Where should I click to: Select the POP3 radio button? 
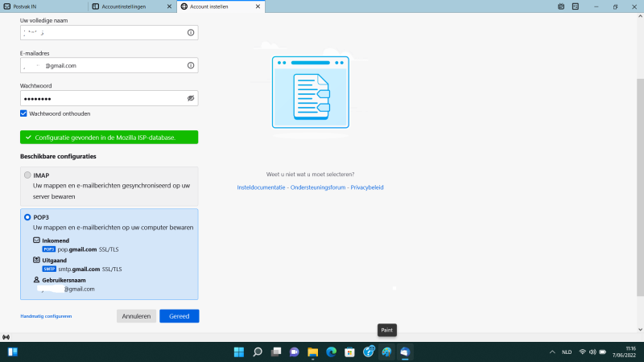(27, 217)
